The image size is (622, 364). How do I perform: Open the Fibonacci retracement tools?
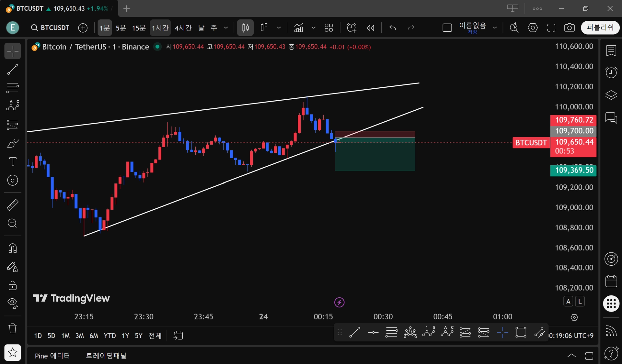point(13,88)
